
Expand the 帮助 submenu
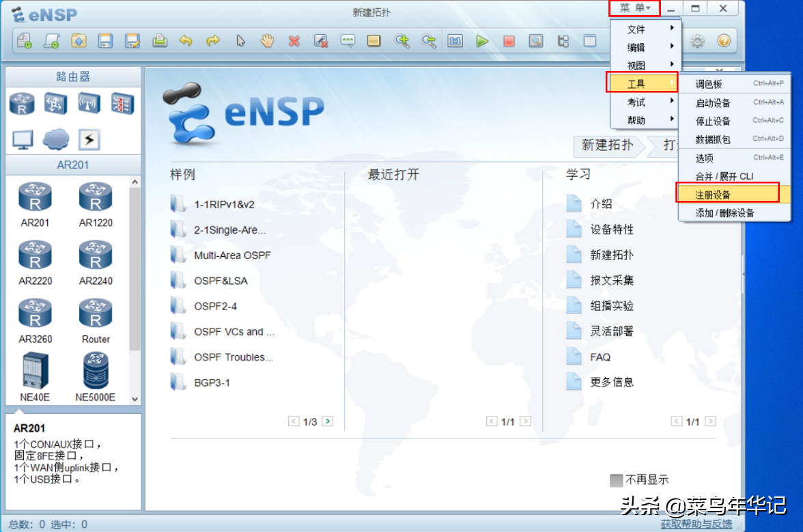tap(645, 120)
